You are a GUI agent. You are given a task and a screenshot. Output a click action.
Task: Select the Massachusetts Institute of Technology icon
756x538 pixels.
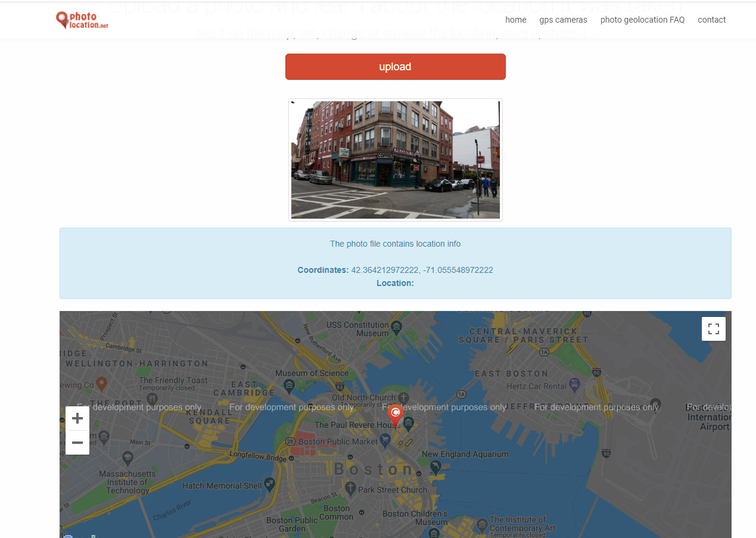(127, 458)
